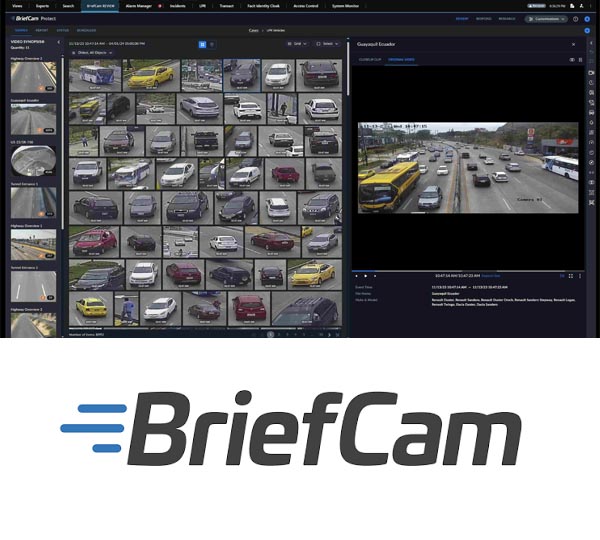Switch to the CLOSEUP CLIP tab
Image resolution: width=600 pixels, height=540 pixels.
[x=370, y=60]
